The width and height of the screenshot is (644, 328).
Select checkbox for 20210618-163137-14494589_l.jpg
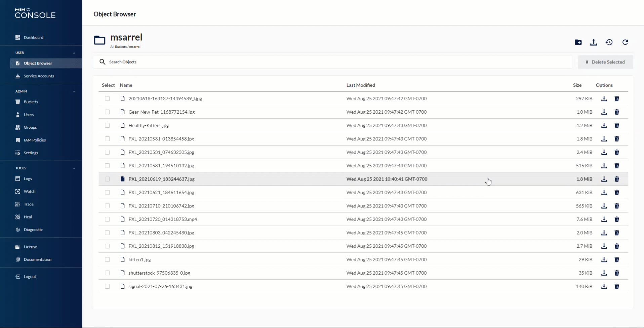[x=107, y=98]
